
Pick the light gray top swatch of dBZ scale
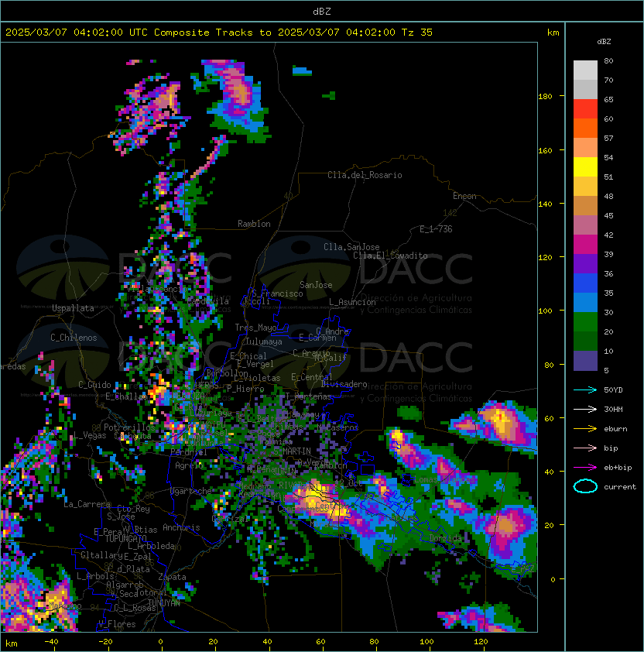tap(585, 70)
